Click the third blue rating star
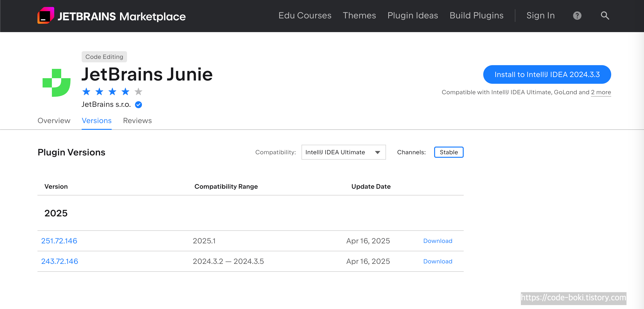The height and width of the screenshot is (309, 644). point(112,92)
